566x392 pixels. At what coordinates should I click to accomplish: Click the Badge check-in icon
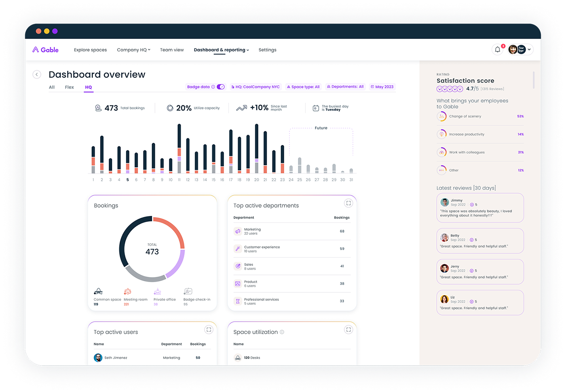(x=188, y=291)
